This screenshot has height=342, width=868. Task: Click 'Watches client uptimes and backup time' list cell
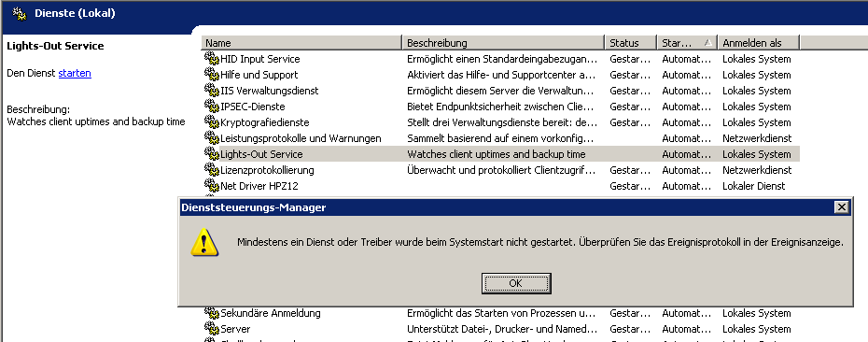[x=497, y=154]
